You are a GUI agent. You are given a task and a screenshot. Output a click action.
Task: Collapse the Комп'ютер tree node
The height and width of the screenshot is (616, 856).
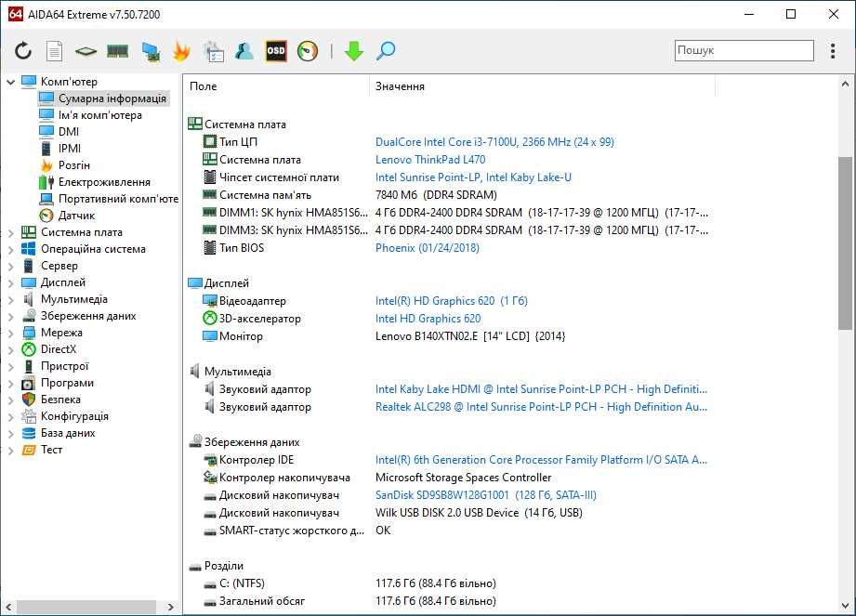pos(10,82)
